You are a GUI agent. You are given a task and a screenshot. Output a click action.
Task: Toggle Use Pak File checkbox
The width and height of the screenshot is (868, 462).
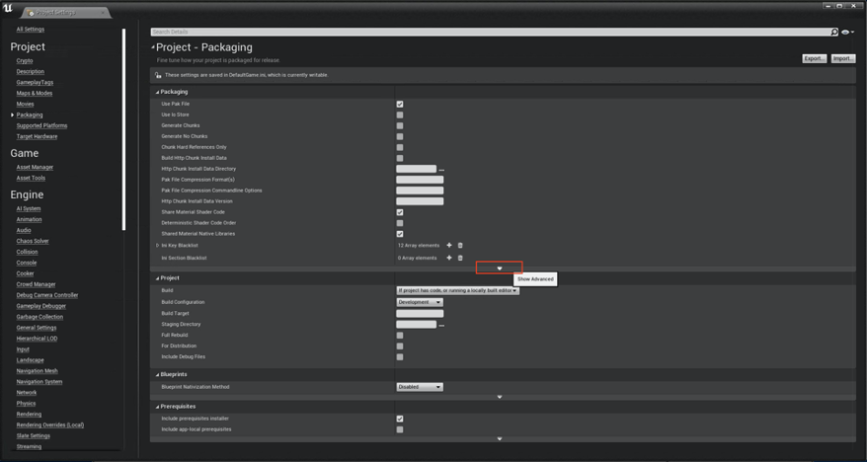(400, 104)
